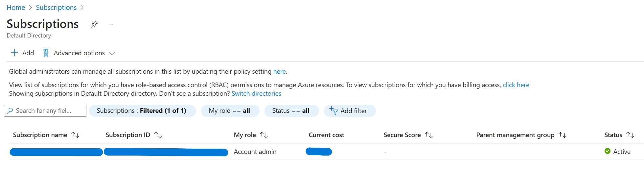
Task: Sort by Subscription ID column arrows
Action: [158, 135]
